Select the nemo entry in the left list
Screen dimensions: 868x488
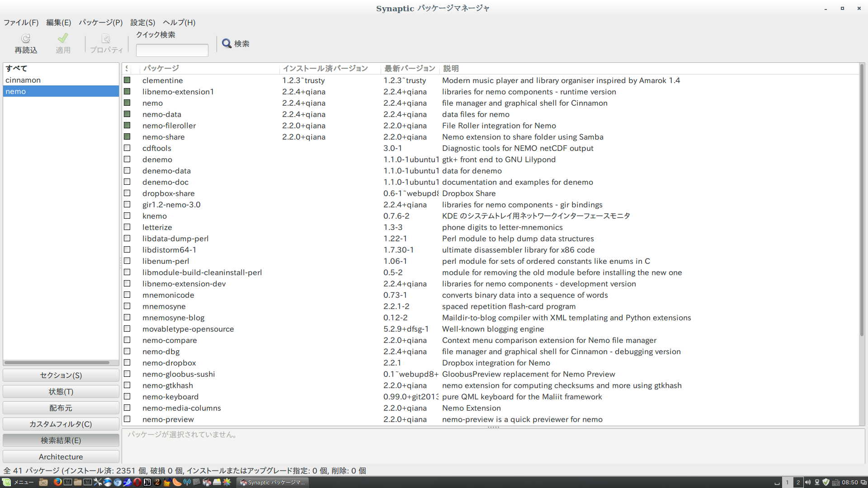(x=61, y=91)
